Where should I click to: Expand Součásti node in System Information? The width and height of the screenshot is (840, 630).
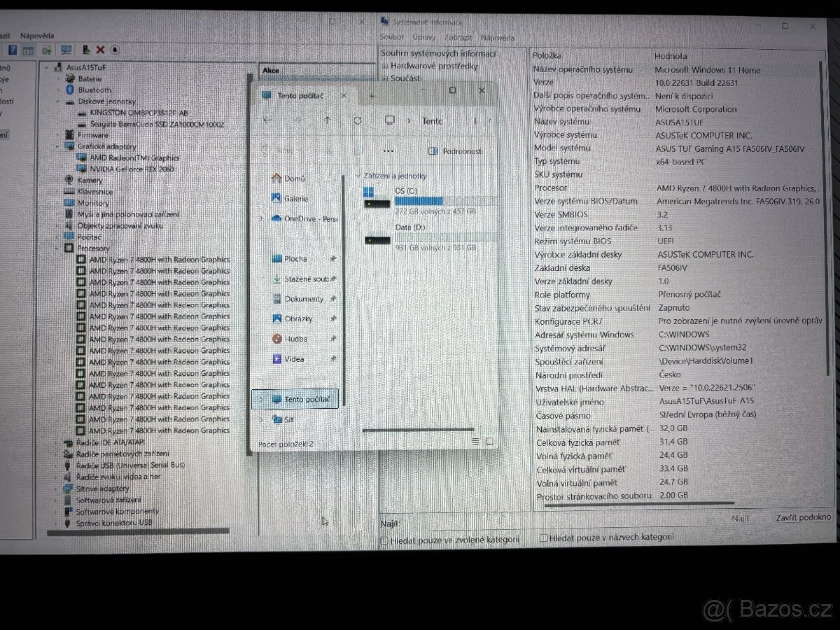(385, 78)
